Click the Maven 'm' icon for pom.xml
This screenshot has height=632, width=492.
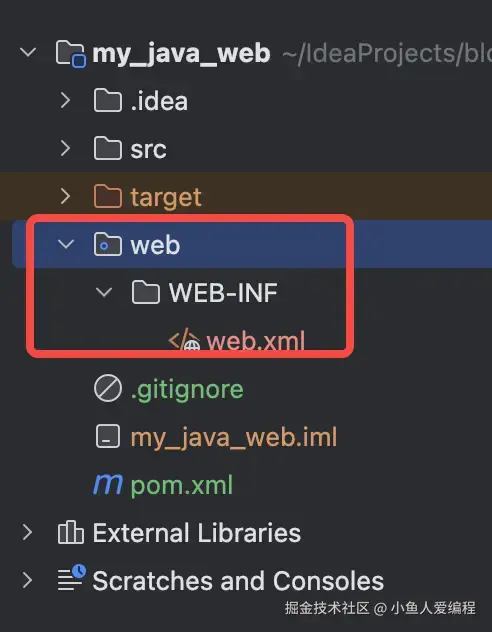coord(108,484)
